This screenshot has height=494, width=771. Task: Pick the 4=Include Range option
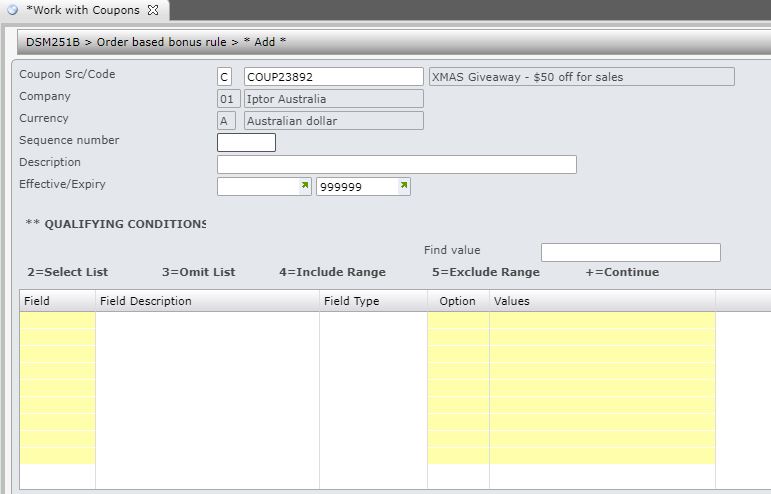pyautogui.click(x=332, y=272)
